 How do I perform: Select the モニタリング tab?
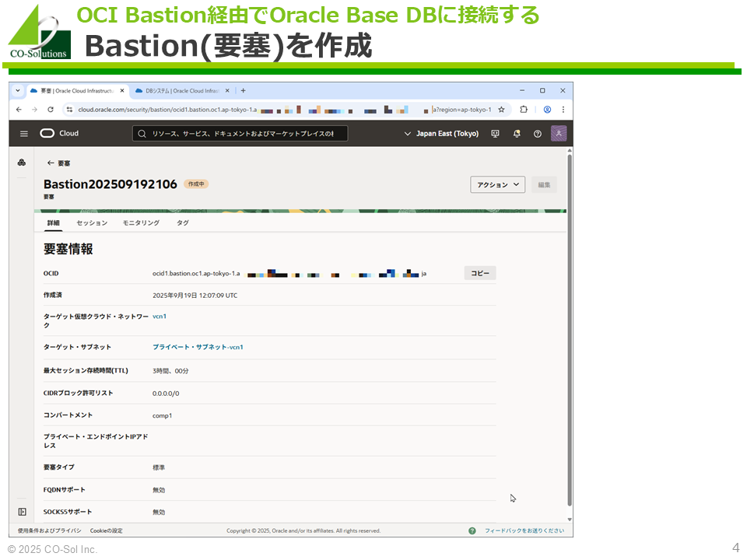coord(141,223)
